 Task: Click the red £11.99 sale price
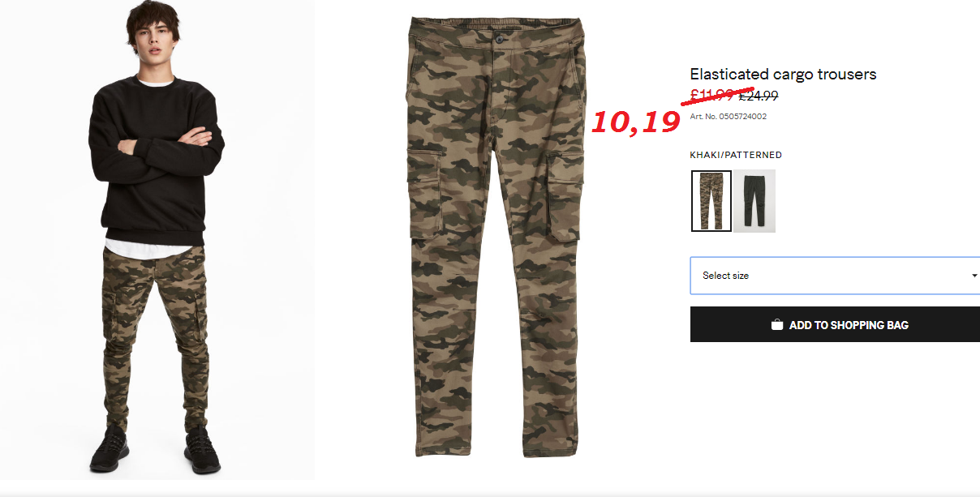(x=711, y=96)
